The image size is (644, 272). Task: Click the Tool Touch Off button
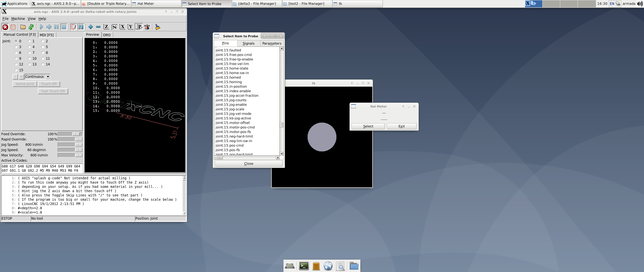53,91
